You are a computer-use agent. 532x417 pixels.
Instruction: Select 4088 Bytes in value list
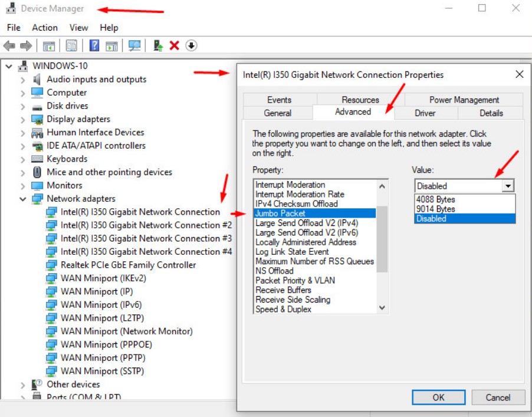coord(465,199)
